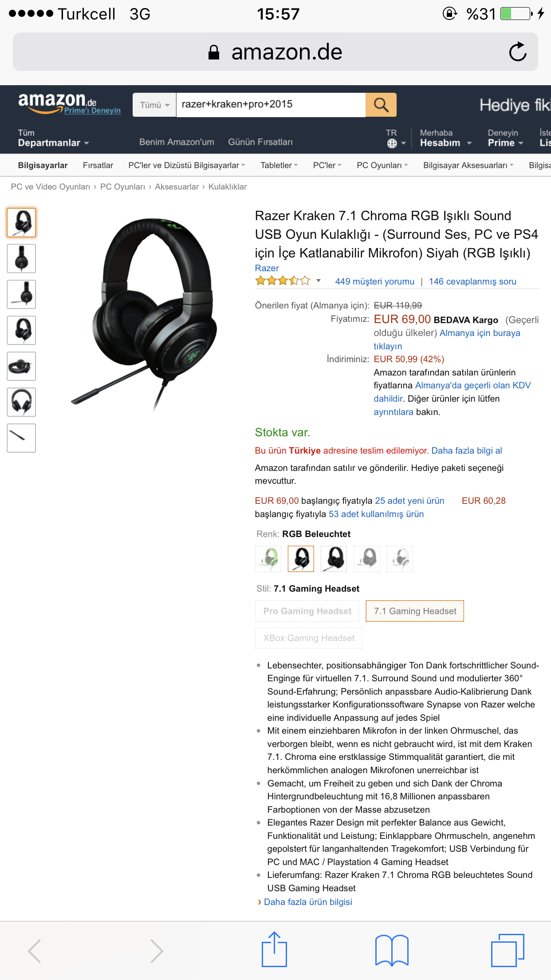
Task: Open the 449 müşteri yorumu link
Action: (x=374, y=281)
